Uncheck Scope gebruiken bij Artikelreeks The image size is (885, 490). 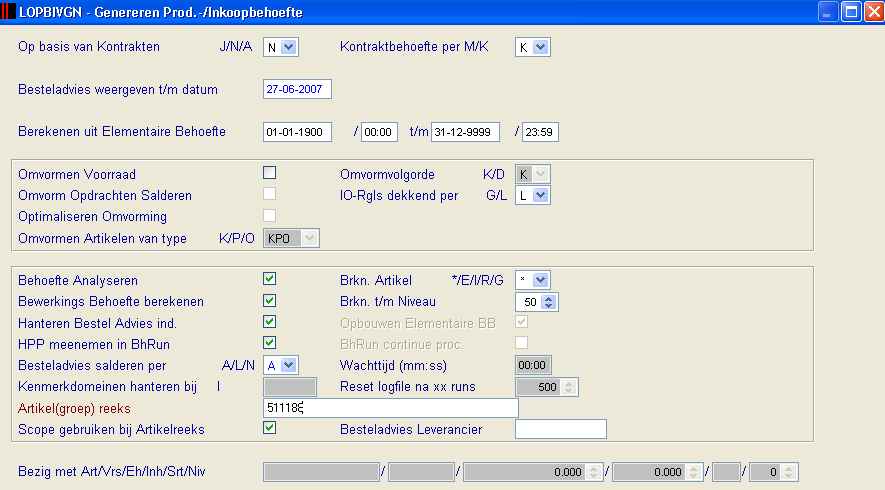[x=270, y=428]
